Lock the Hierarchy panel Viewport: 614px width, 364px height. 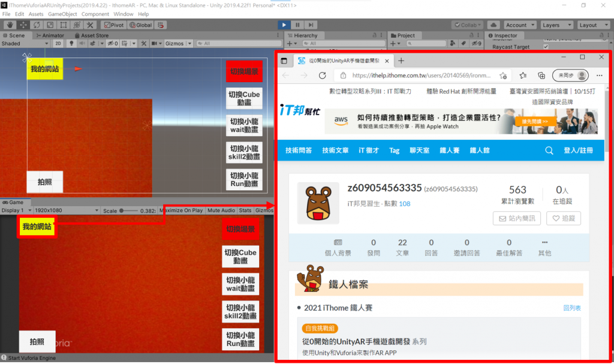(374, 35)
